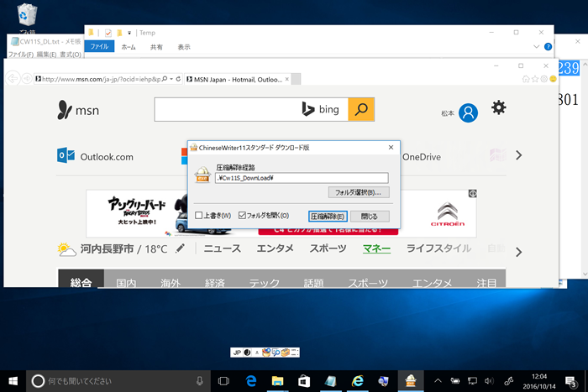Open File Explorer from taskbar
Image resolution: width=588 pixels, height=392 pixels.
pos(277,381)
